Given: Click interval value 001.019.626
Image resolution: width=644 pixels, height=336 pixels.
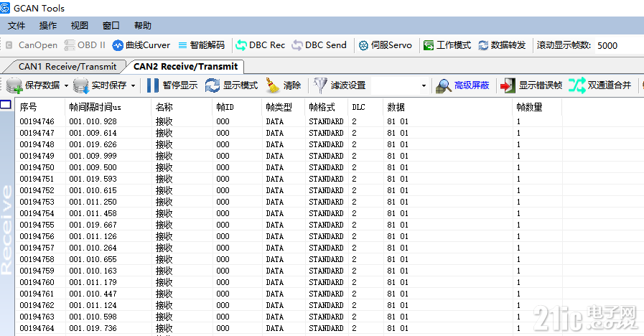Looking at the screenshot, I should point(93,144).
